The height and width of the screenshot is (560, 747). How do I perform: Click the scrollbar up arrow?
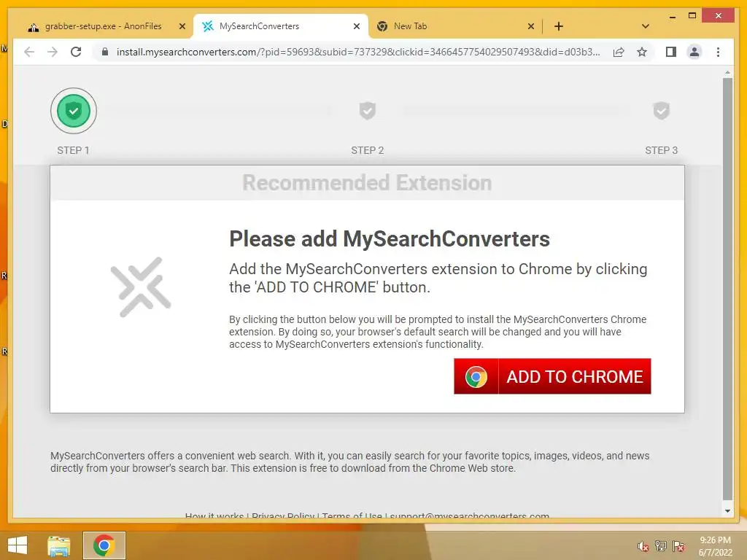(727, 72)
